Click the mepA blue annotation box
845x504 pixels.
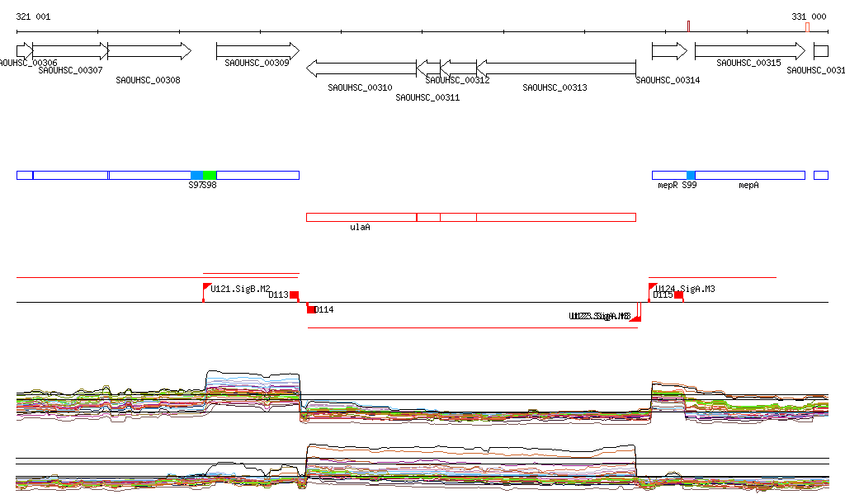(x=750, y=175)
